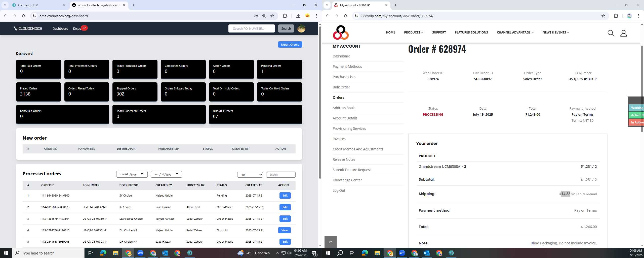Open Extensions puzzle icon in OMS browser
The width and height of the screenshot is (644, 258).
coord(285,16)
